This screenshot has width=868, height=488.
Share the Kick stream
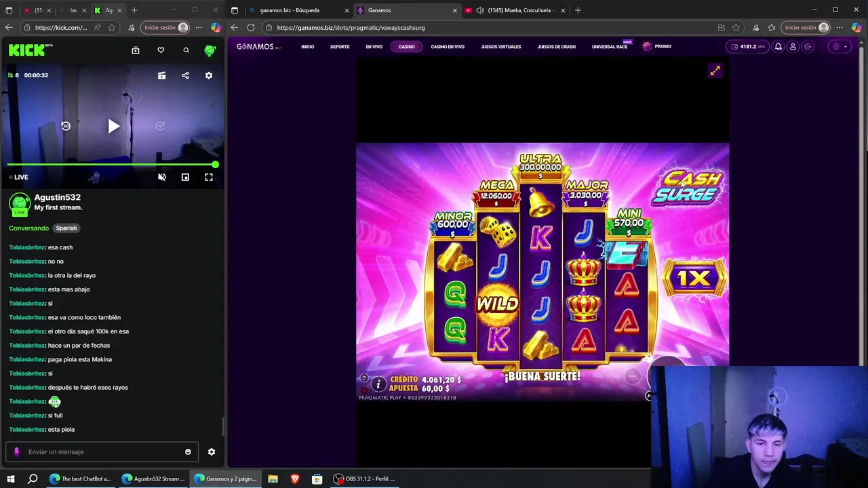pyautogui.click(x=185, y=75)
